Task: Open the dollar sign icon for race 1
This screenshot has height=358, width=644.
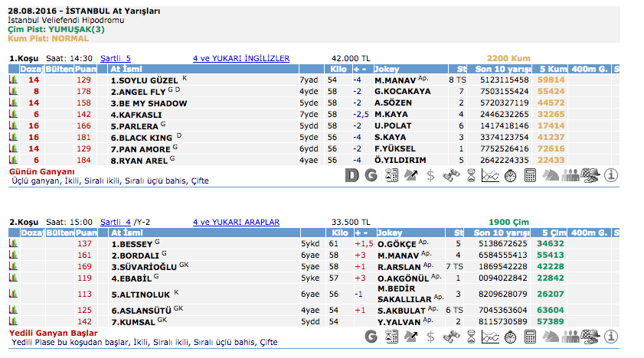Action: click(430, 175)
